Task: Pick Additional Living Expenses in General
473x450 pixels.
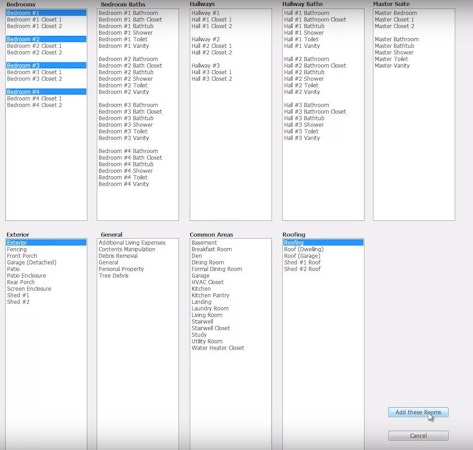Action: (x=132, y=243)
